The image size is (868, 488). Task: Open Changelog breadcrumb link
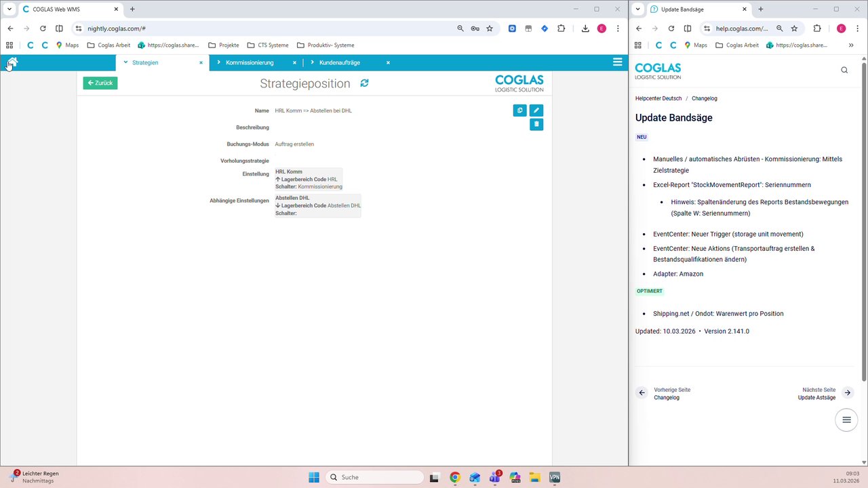[x=705, y=98]
